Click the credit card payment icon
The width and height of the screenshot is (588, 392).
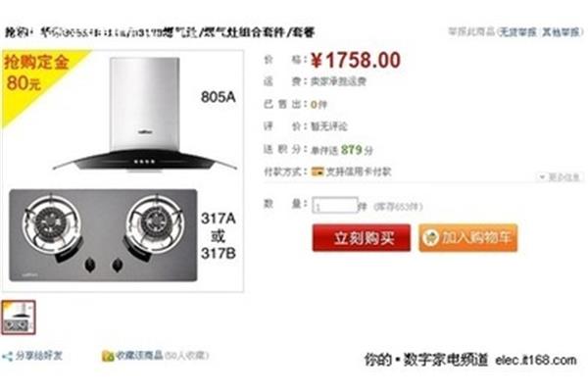(x=318, y=171)
